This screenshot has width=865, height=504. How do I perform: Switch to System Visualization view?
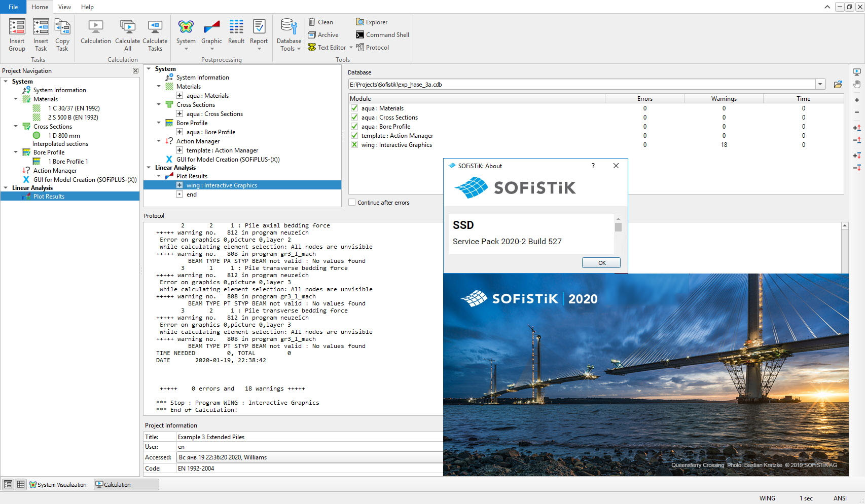click(58, 485)
